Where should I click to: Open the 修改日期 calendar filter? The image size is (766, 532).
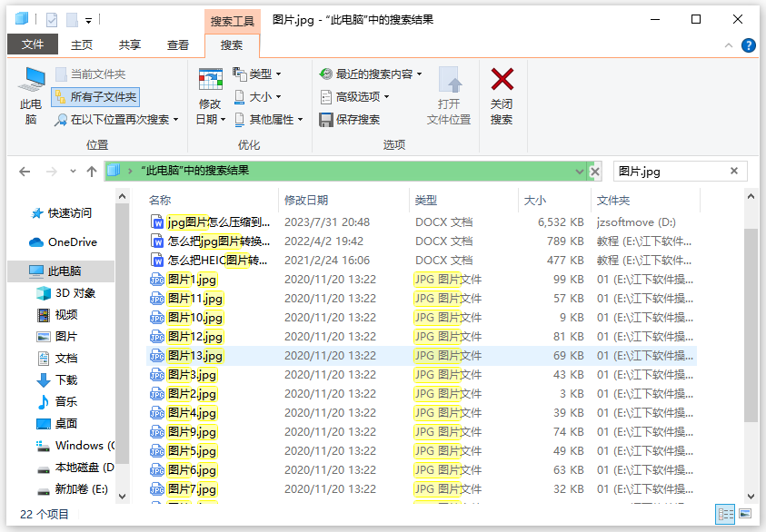click(x=211, y=96)
